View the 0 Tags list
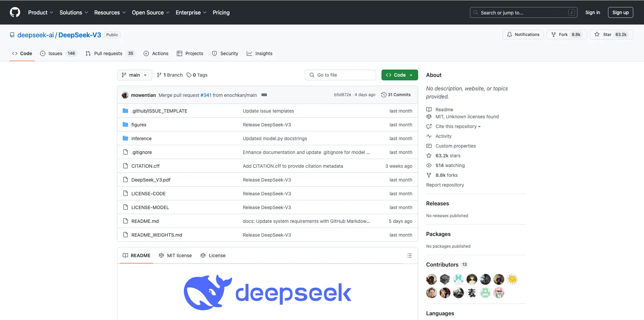 pos(197,75)
